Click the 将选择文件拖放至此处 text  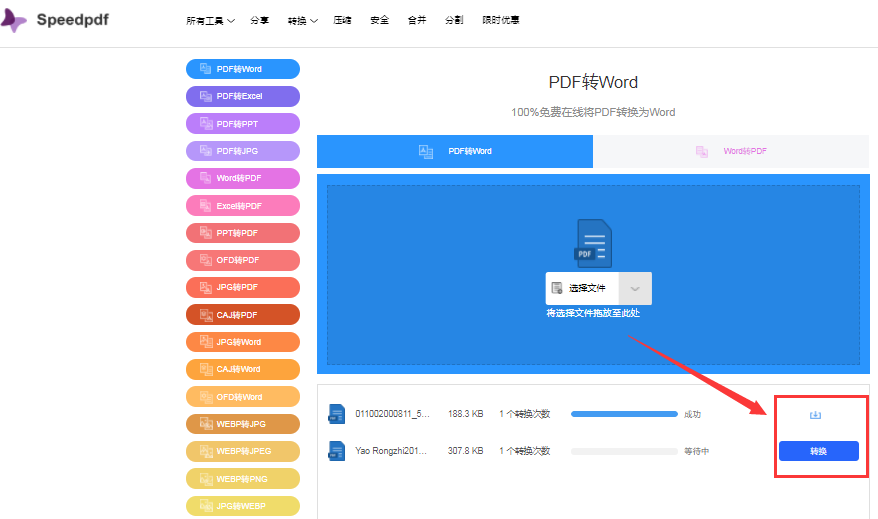[593, 313]
